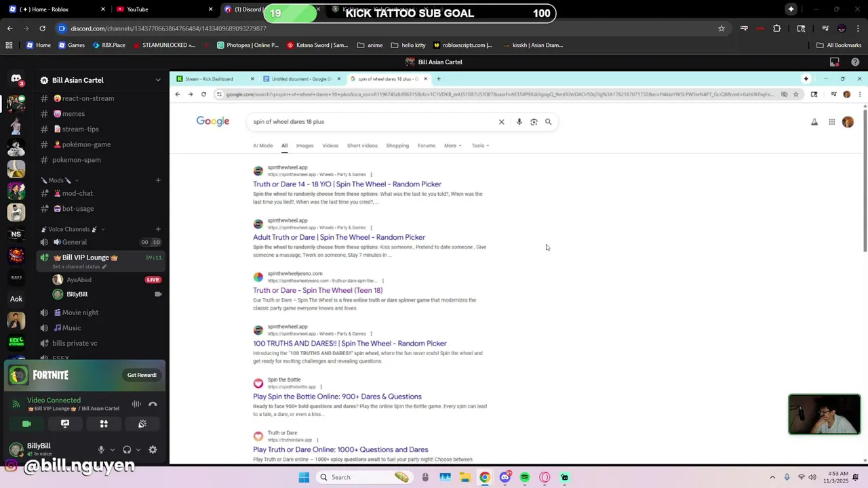Toggle Discord headphone deafen
This screenshot has width=868, height=488.
click(127, 449)
